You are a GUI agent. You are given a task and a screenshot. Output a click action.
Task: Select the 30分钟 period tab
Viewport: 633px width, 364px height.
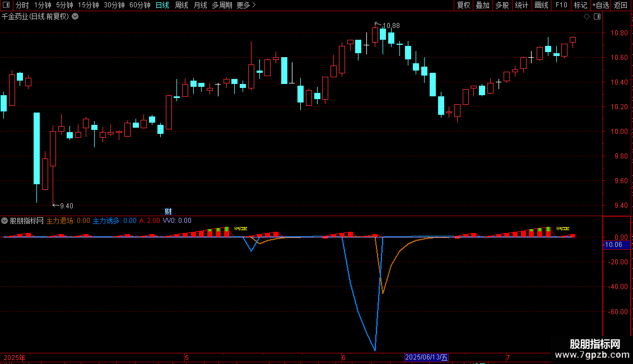click(x=114, y=5)
